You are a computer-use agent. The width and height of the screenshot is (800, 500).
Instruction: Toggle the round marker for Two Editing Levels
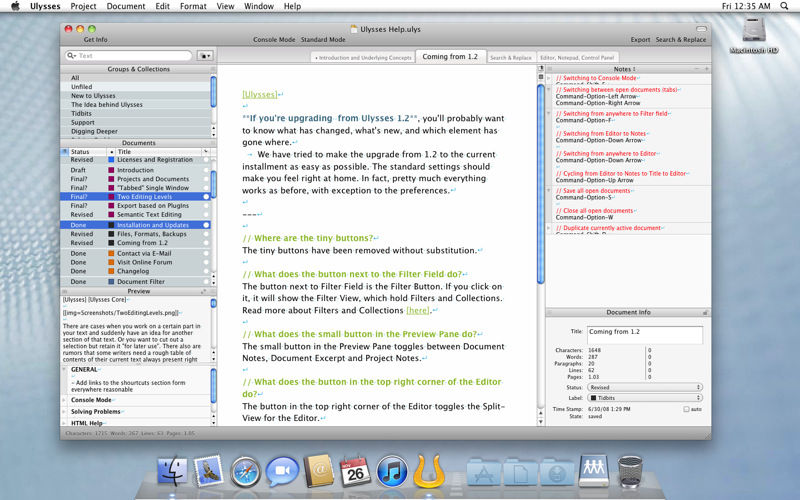pyautogui.click(x=206, y=196)
